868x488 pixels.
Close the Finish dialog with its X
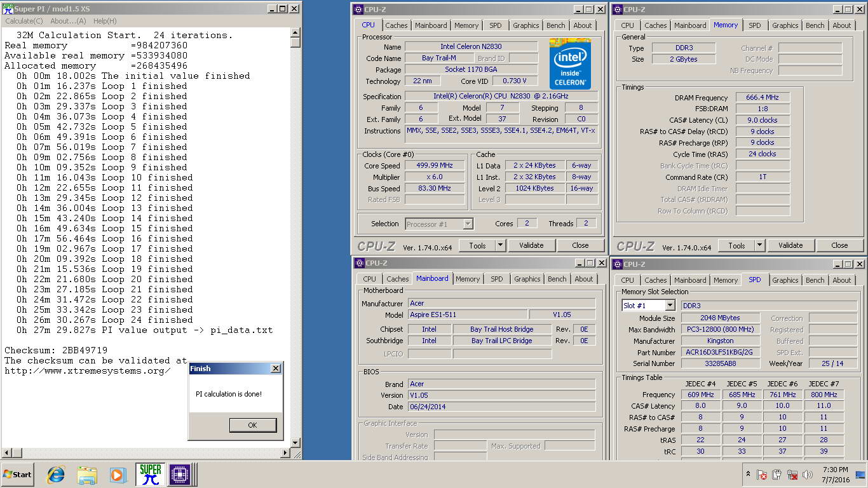275,369
